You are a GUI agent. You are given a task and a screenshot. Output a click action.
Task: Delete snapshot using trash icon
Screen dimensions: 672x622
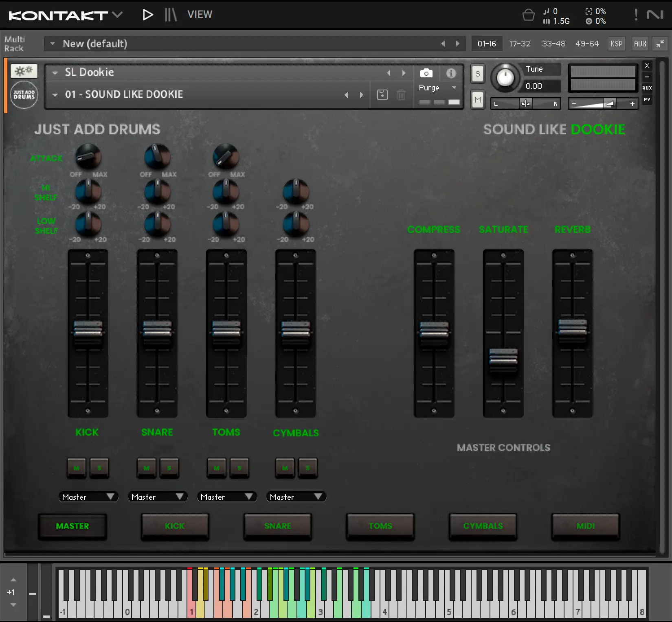401,95
